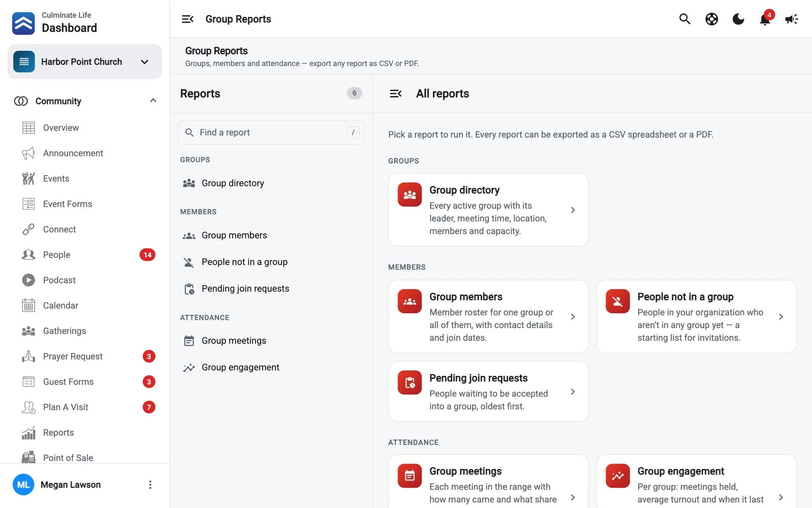Click the Prayer Request badge showing 3
The image size is (812, 508).
(149, 356)
